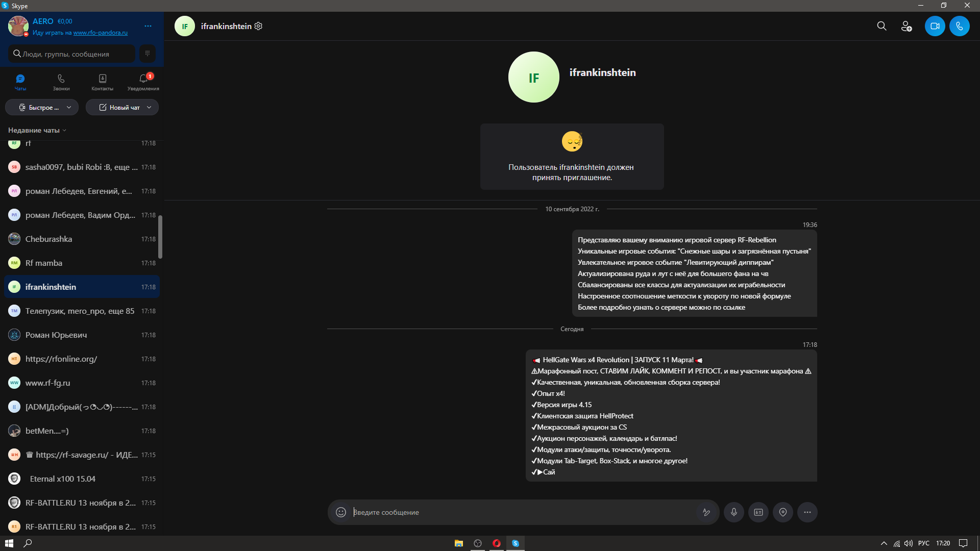Open the Rf mamba chat
This screenshot has width=980, height=551.
82,263
